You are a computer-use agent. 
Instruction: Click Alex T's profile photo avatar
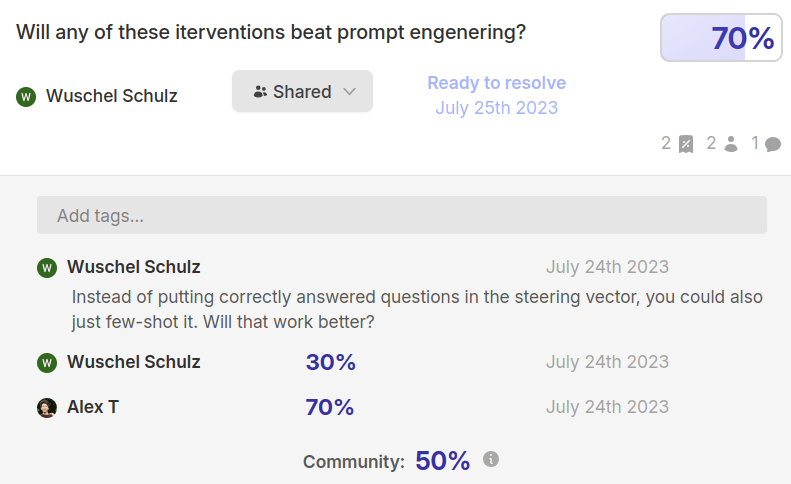[47, 408]
